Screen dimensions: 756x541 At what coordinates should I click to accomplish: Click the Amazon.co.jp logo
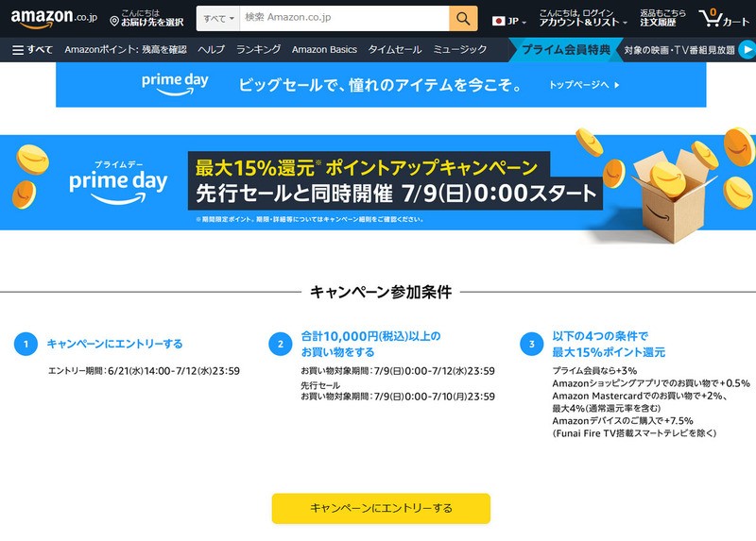(54, 18)
